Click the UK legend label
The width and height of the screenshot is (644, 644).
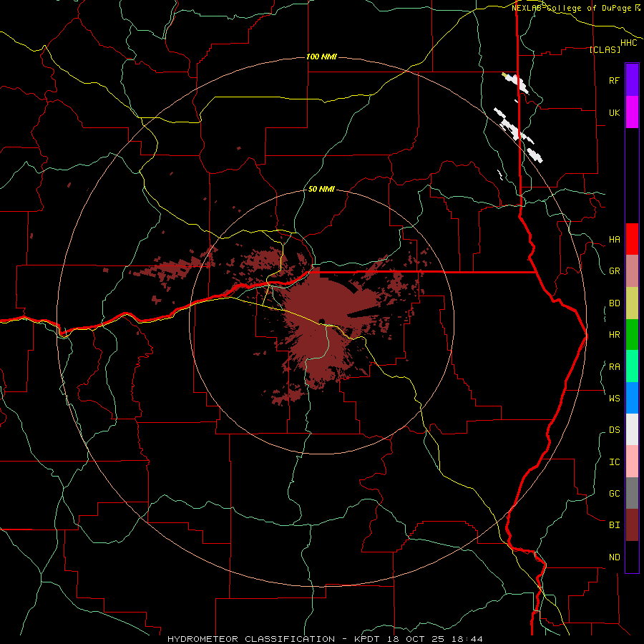614,112
